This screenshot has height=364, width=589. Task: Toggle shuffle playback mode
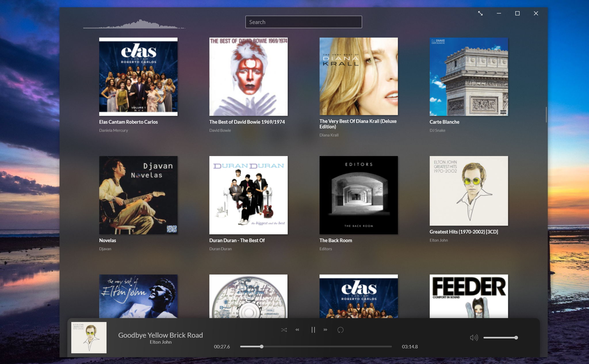284,330
